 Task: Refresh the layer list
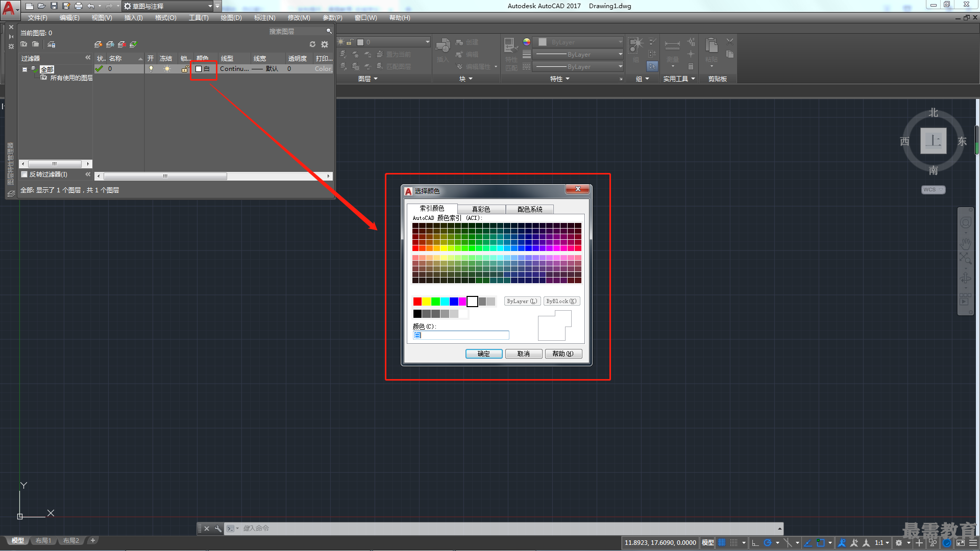(312, 44)
